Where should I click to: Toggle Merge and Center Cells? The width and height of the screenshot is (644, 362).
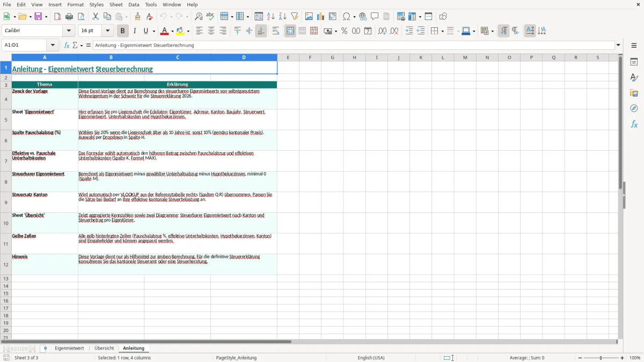click(x=290, y=31)
